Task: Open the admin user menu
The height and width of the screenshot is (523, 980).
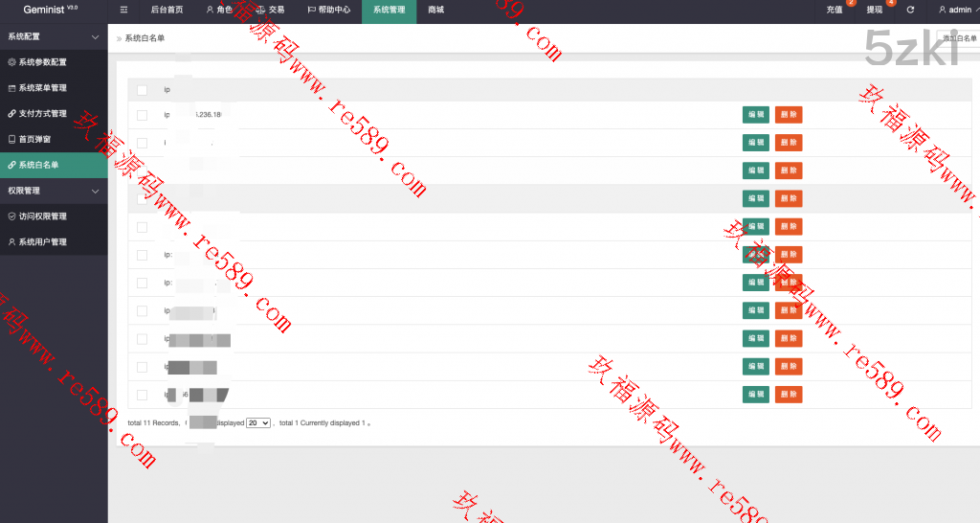Action: (954, 10)
